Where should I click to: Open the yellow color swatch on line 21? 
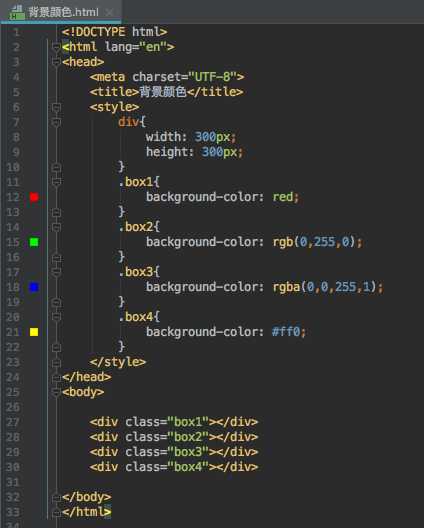pyautogui.click(x=34, y=332)
